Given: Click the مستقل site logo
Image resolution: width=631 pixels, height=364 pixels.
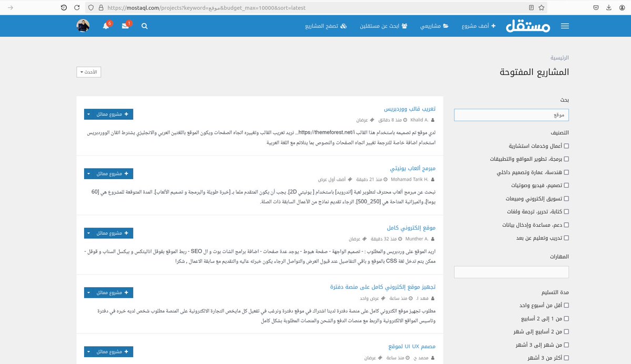Looking at the screenshot, I should [528, 26].
